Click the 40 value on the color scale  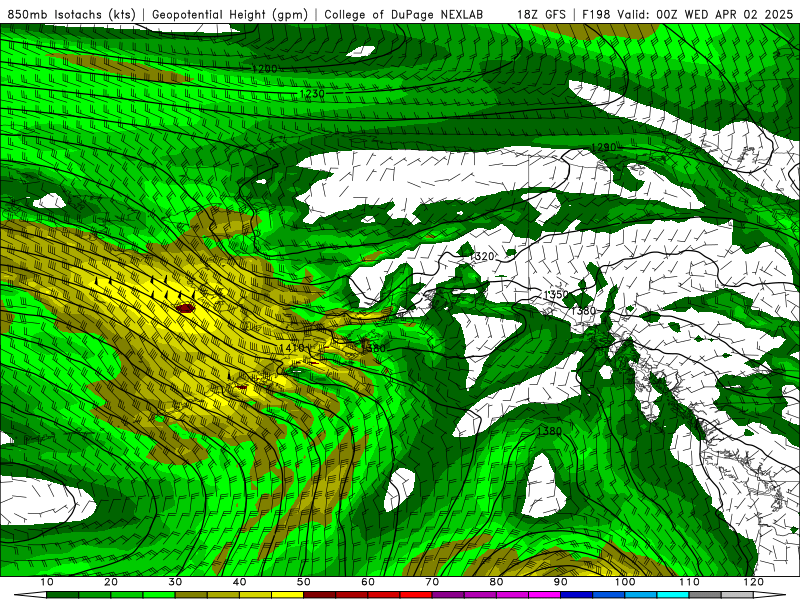click(239, 582)
